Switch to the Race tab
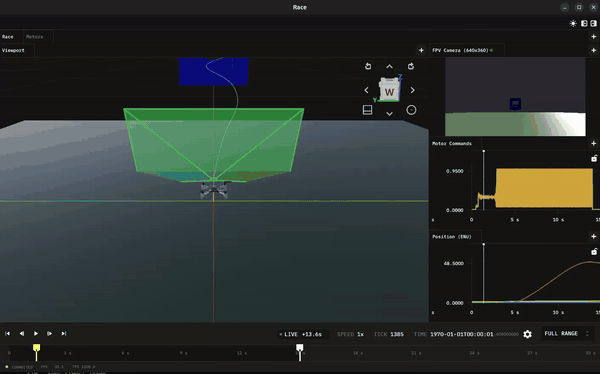The height and width of the screenshot is (374, 600). point(8,37)
